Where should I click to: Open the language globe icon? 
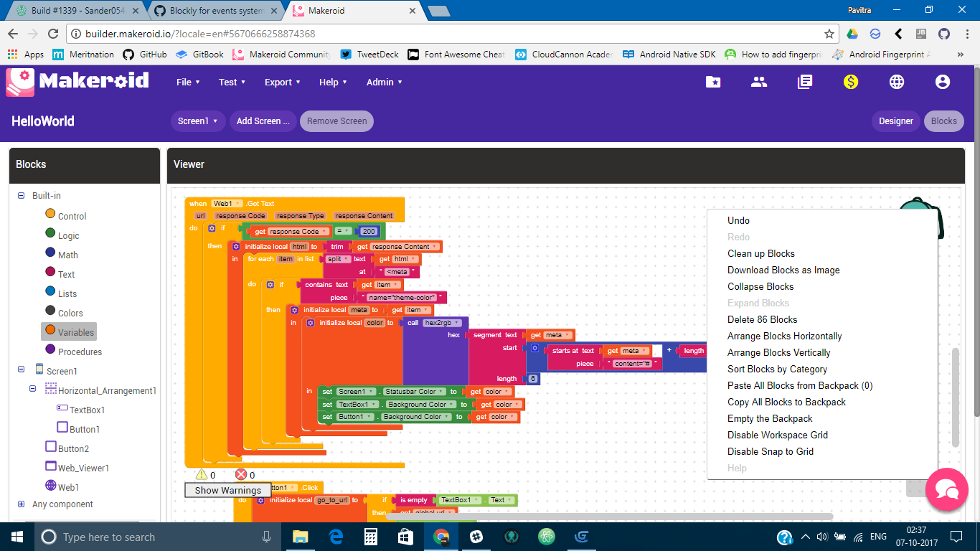(897, 82)
